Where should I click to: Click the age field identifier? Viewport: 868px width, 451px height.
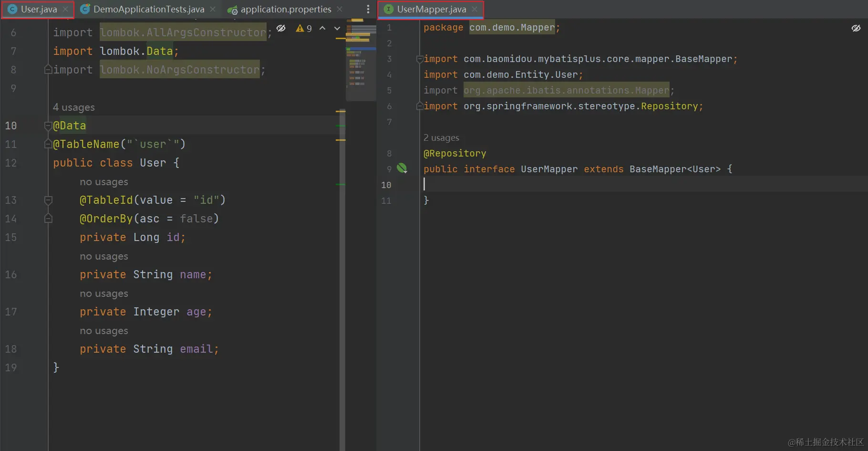(196, 312)
